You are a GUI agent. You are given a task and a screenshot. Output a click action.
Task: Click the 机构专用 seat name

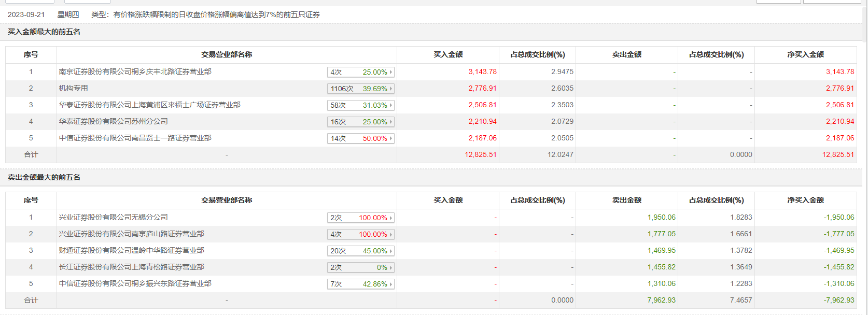73,89
